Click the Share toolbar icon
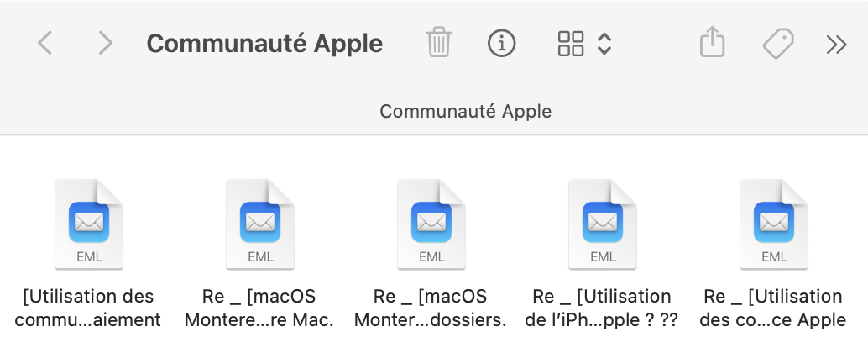Screen dimensions: 868x353 [x=712, y=43]
